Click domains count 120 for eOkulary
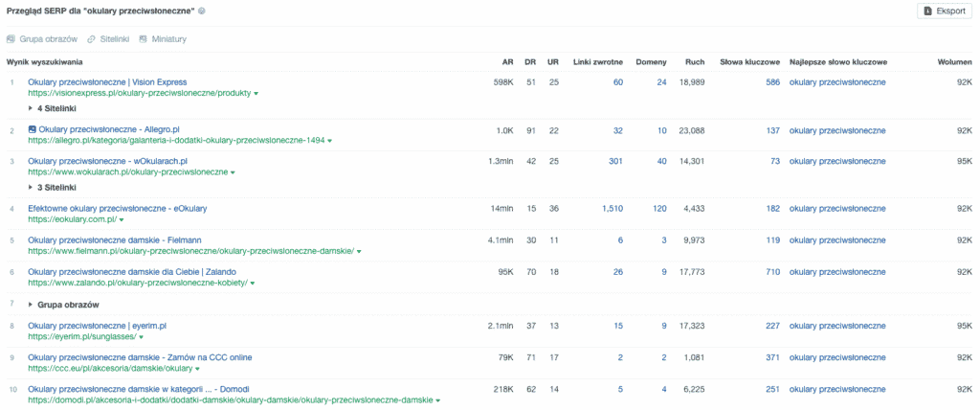Screen dimensions: 980x410 tap(660, 209)
